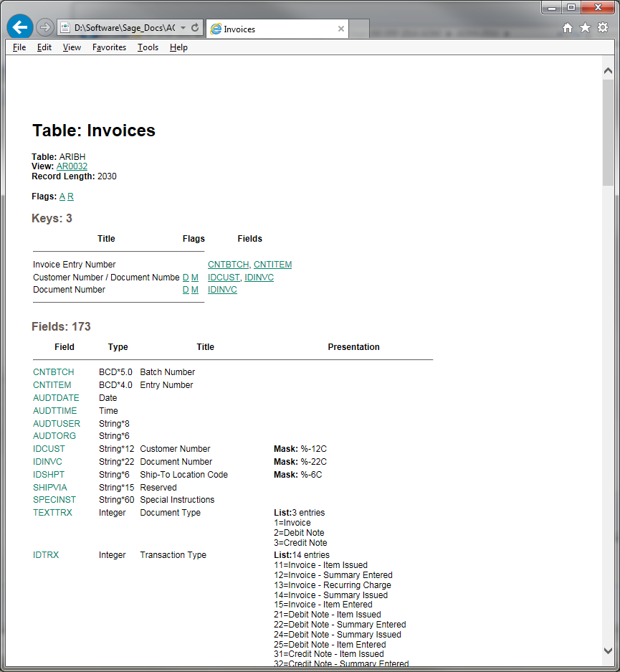Click 'Ship-To Location Code' title cell
This screenshot has height=672, width=620.
point(183,475)
